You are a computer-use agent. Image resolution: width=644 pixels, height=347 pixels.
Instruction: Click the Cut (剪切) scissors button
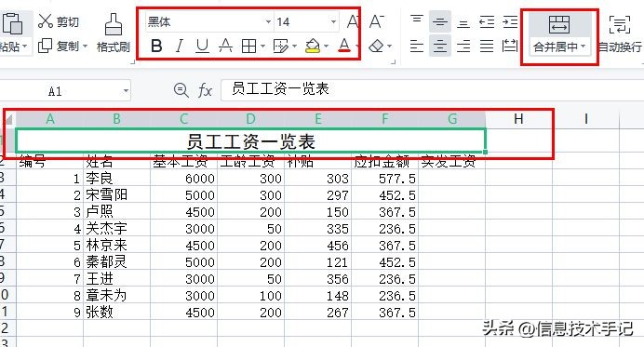[58, 21]
